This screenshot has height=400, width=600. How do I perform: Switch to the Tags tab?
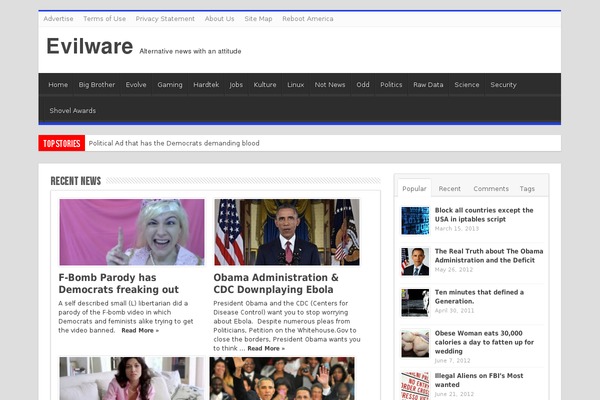(x=527, y=189)
